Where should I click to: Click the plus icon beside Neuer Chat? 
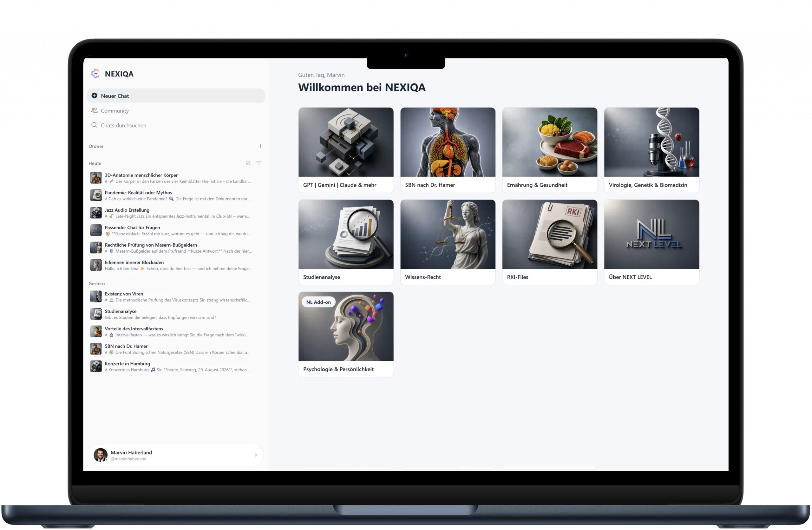(95, 96)
